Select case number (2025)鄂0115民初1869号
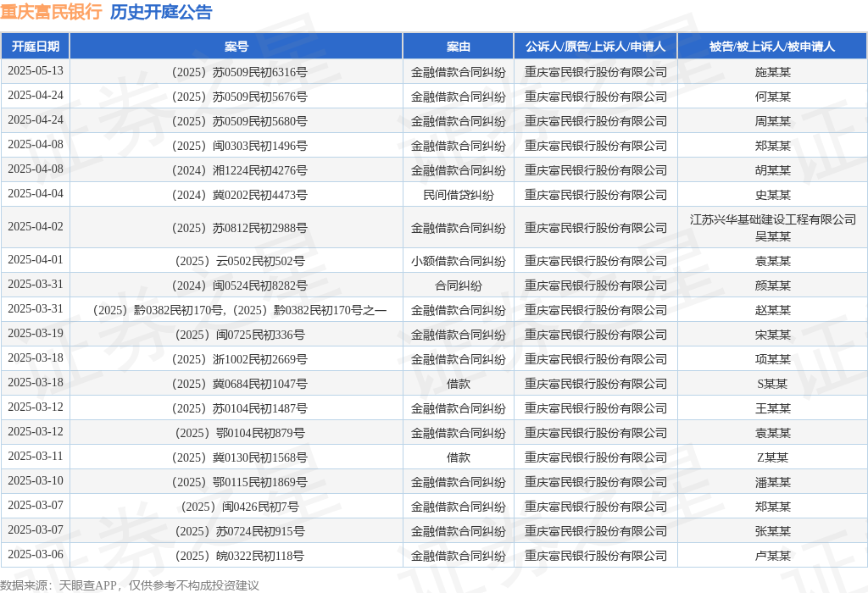Screen dimensions: 868x593 click(x=240, y=482)
